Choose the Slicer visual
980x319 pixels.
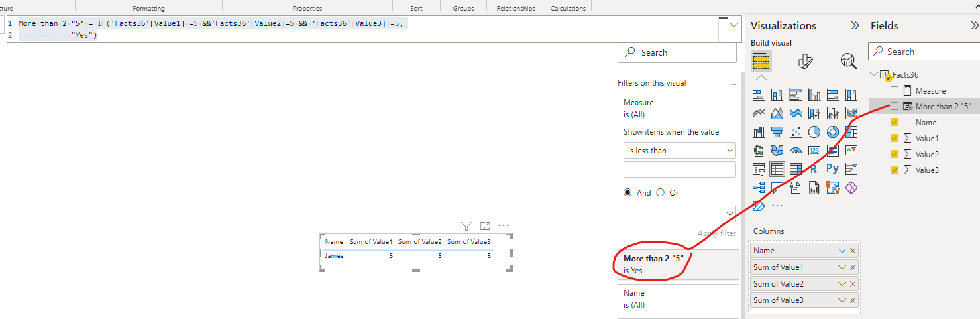pyautogui.click(x=759, y=169)
